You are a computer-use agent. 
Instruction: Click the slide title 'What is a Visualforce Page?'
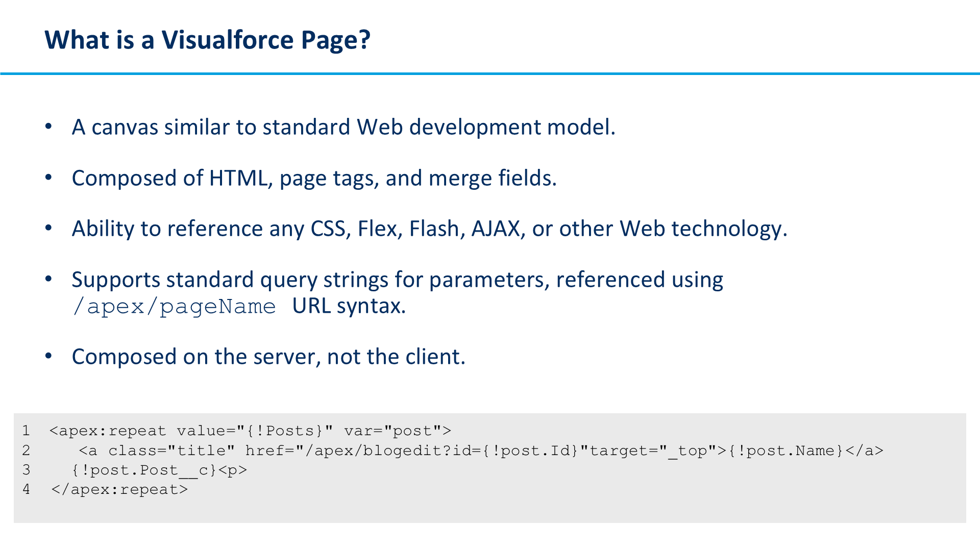coord(207,40)
